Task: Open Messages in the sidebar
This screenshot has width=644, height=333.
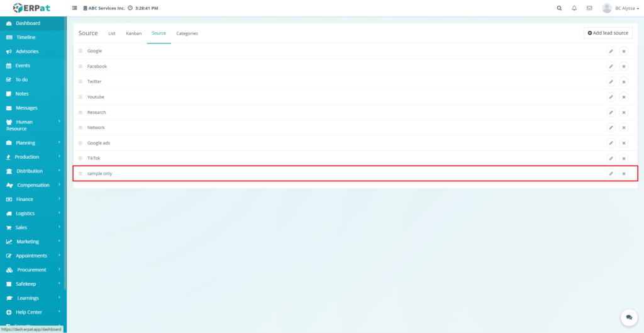Action: coord(33,108)
